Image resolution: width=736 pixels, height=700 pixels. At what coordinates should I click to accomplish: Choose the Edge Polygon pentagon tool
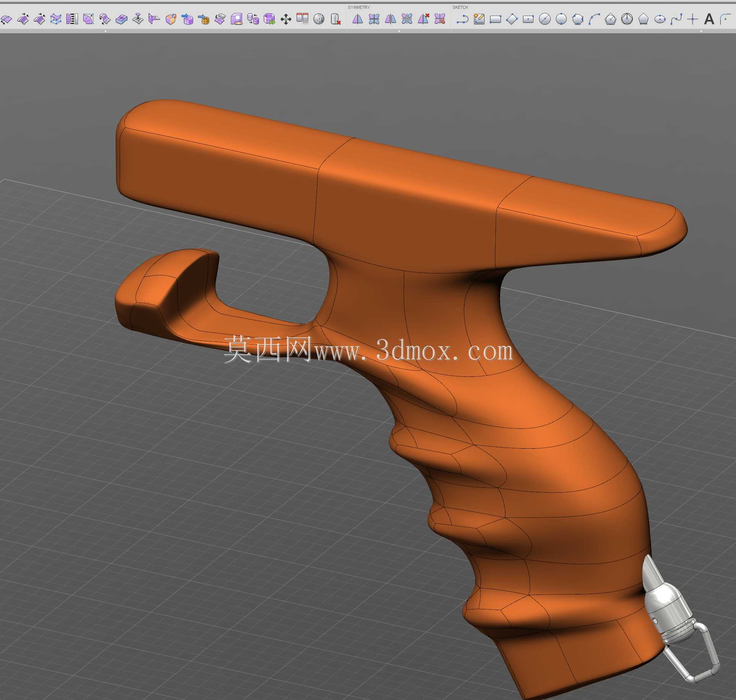[643, 19]
